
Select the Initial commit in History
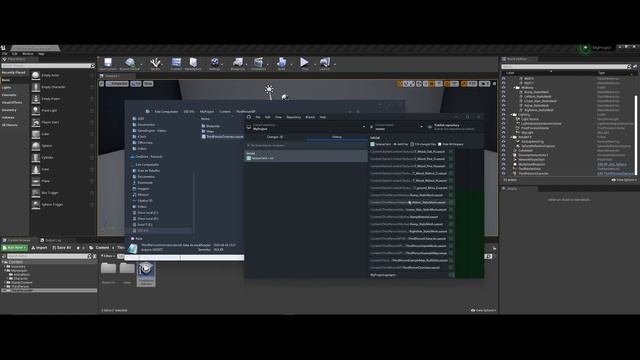[306, 156]
